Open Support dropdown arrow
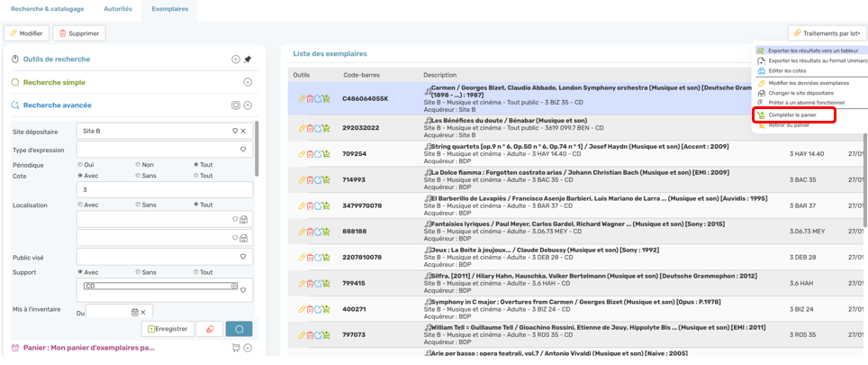Viewport: 868px width, 365px height. [x=242, y=290]
